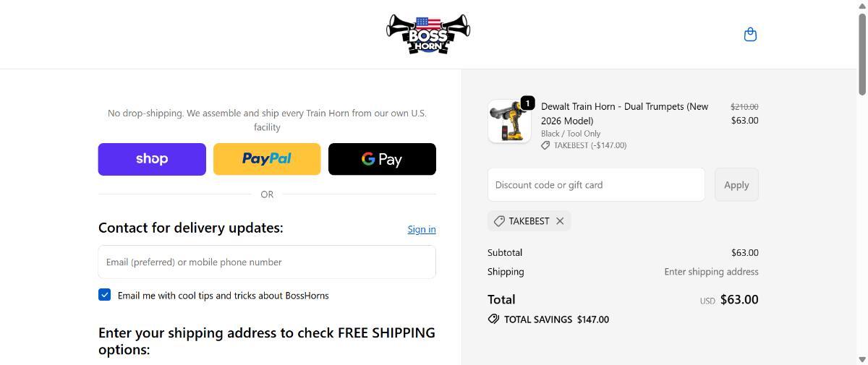This screenshot has height=365, width=868.
Task: Open the Sign in link
Action: 421,229
